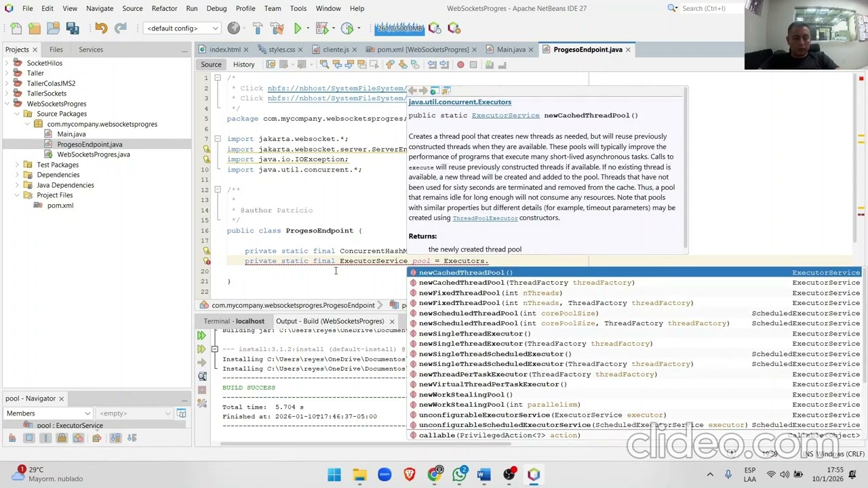Open the Profile Project dropdown arrow
This screenshot has height=488, width=868.
(x=358, y=28)
